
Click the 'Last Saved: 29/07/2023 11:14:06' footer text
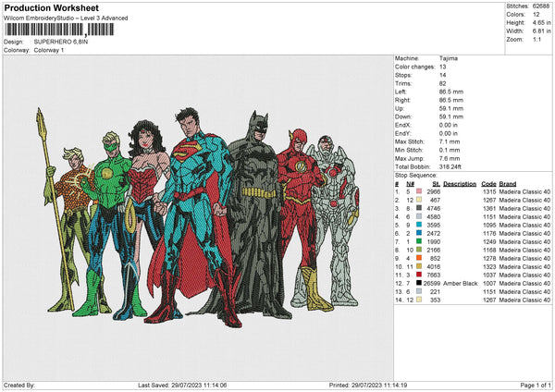(x=182, y=385)
